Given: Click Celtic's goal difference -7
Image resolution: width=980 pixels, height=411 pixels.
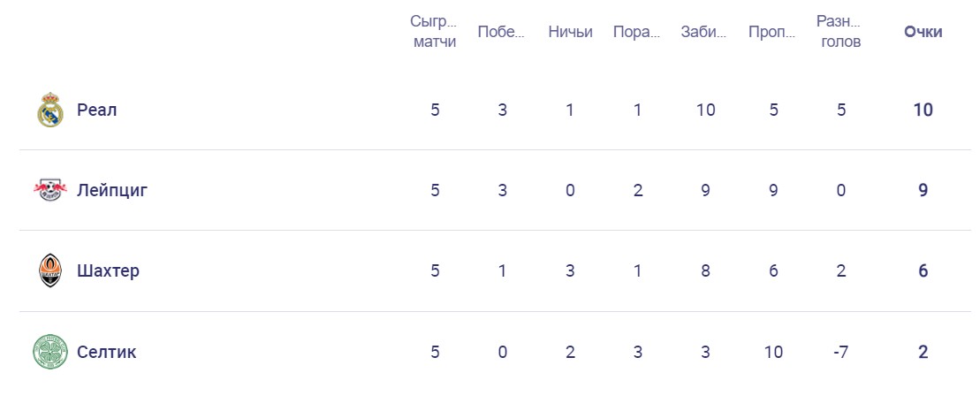Looking at the screenshot, I should [x=840, y=352].
